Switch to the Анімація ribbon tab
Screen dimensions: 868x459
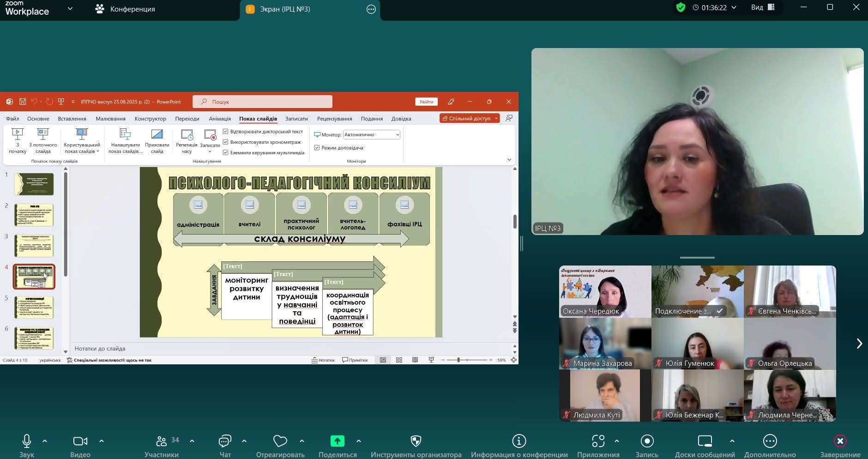pos(219,119)
